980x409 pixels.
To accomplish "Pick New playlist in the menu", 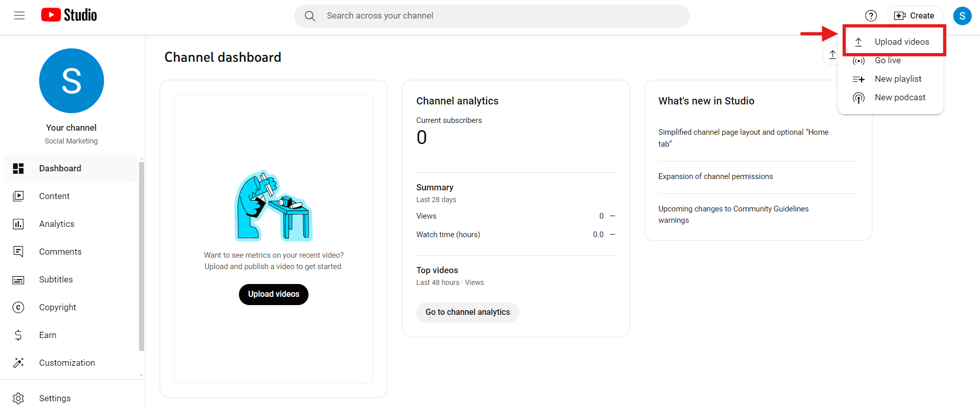I will pyautogui.click(x=898, y=79).
